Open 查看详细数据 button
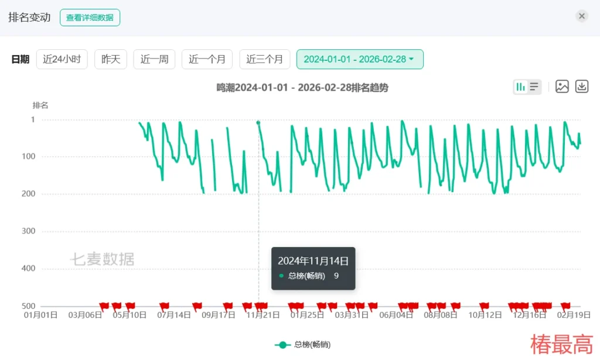The image size is (600, 364). [90, 18]
